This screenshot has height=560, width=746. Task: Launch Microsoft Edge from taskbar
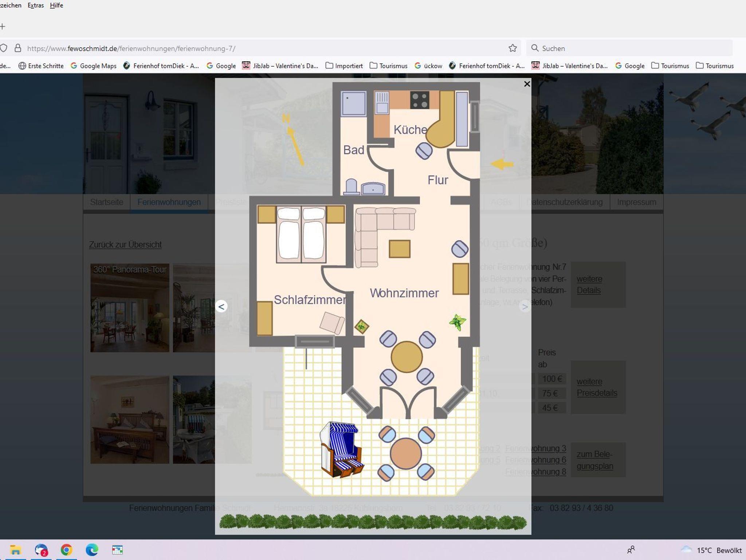[x=92, y=550]
